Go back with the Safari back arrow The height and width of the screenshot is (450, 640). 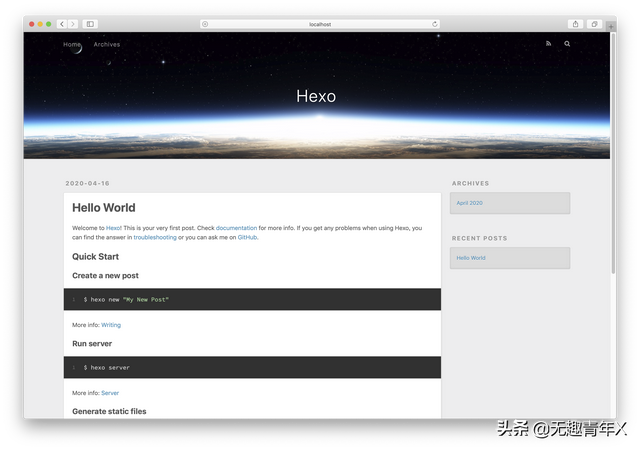click(x=62, y=24)
